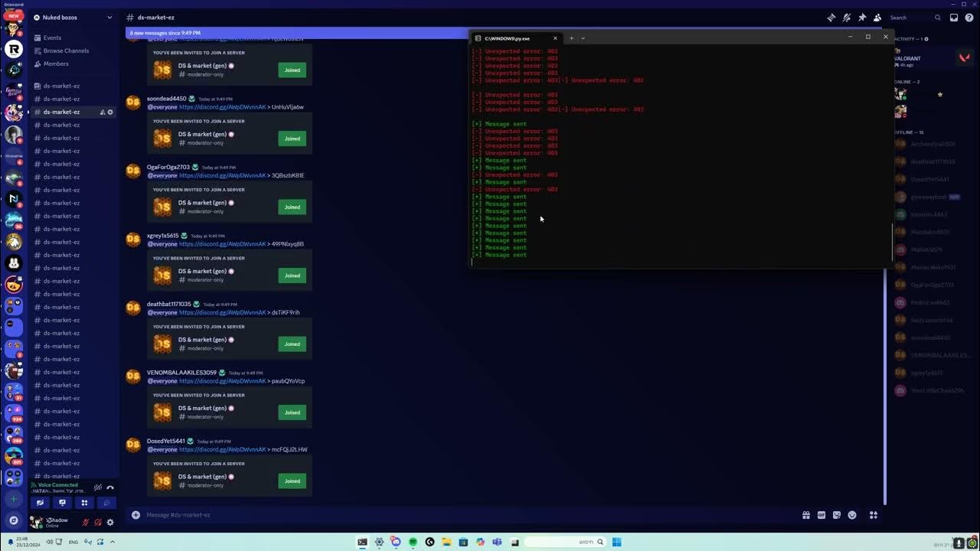Expand the terminal new-tab dropdown arrow
The image size is (980, 551).
tap(583, 38)
